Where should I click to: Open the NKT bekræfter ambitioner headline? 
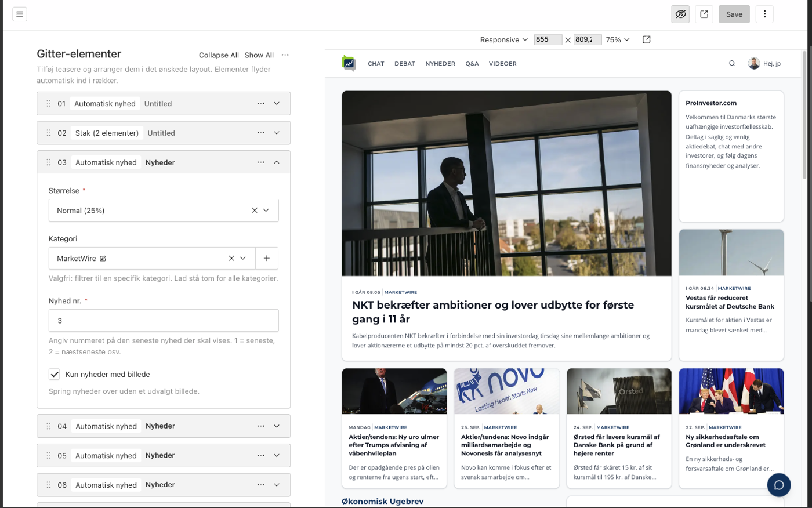click(493, 312)
